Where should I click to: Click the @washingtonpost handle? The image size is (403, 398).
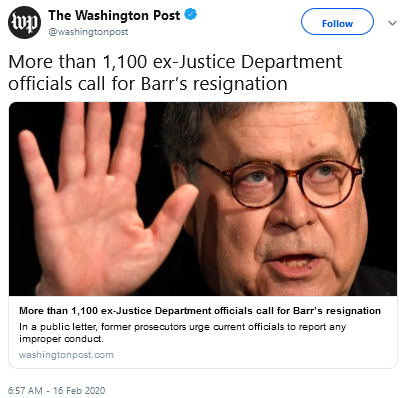(x=88, y=32)
